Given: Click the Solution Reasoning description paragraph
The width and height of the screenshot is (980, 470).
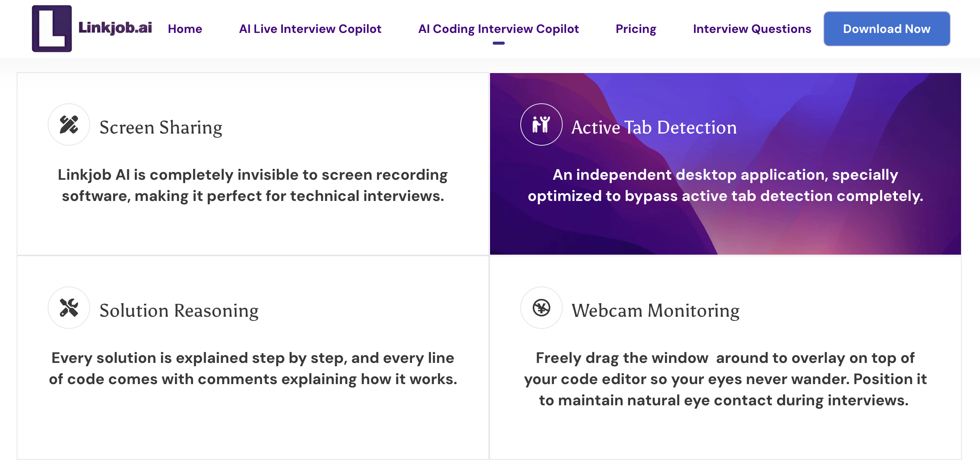Looking at the screenshot, I should [x=253, y=368].
